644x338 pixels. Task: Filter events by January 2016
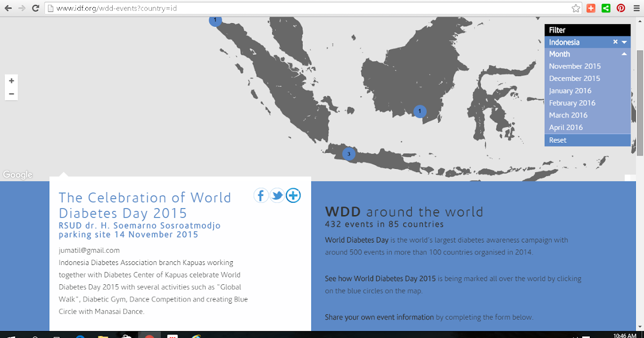pos(570,91)
